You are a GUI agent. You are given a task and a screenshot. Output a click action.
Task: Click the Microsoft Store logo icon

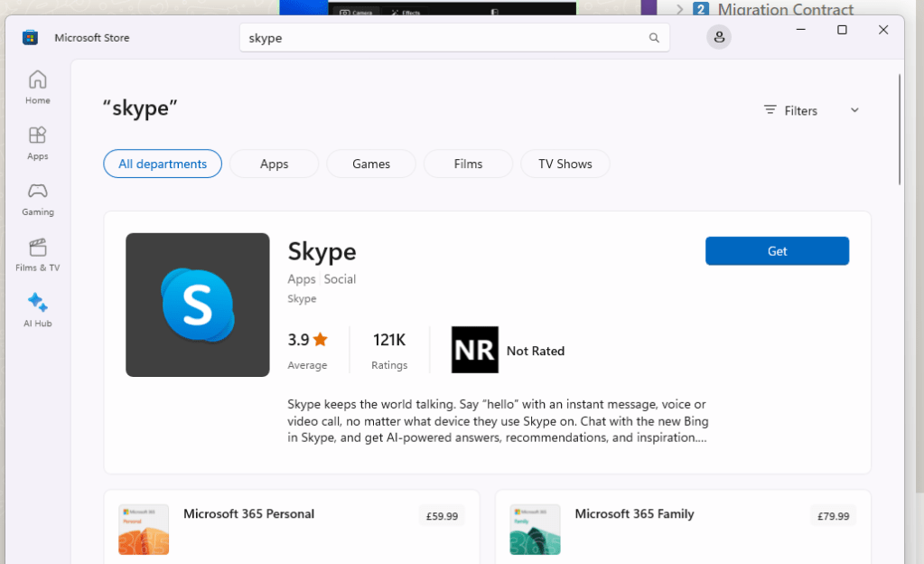click(x=30, y=38)
